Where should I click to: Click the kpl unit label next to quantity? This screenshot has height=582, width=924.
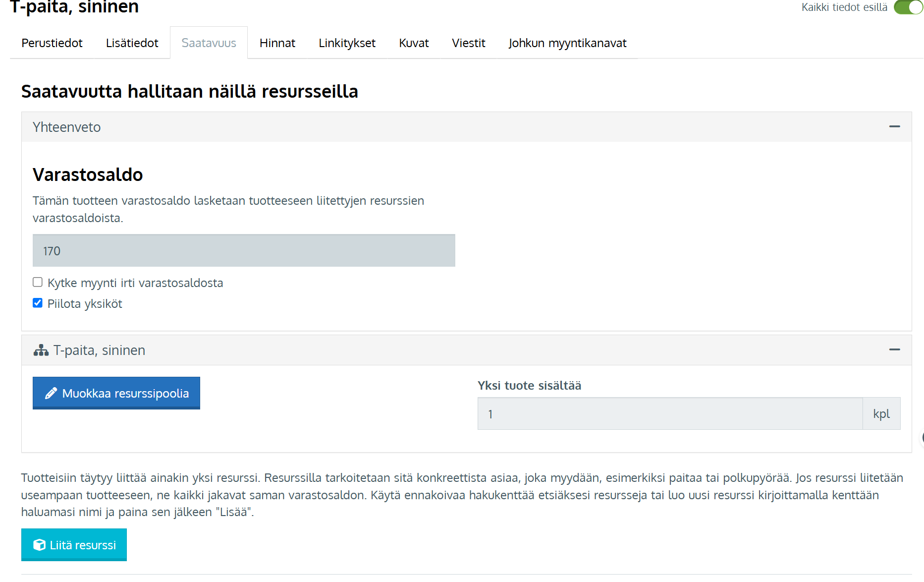click(881, 414)
